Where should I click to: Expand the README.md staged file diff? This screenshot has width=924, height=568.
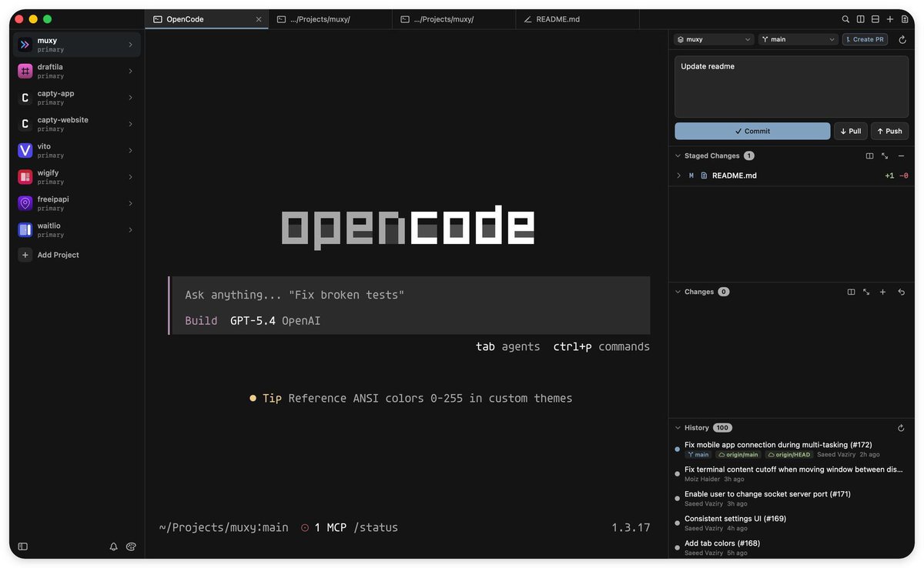(x=678, y=175)
